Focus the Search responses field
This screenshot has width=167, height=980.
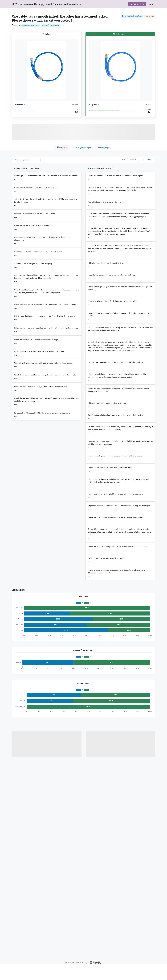point(27,160)
